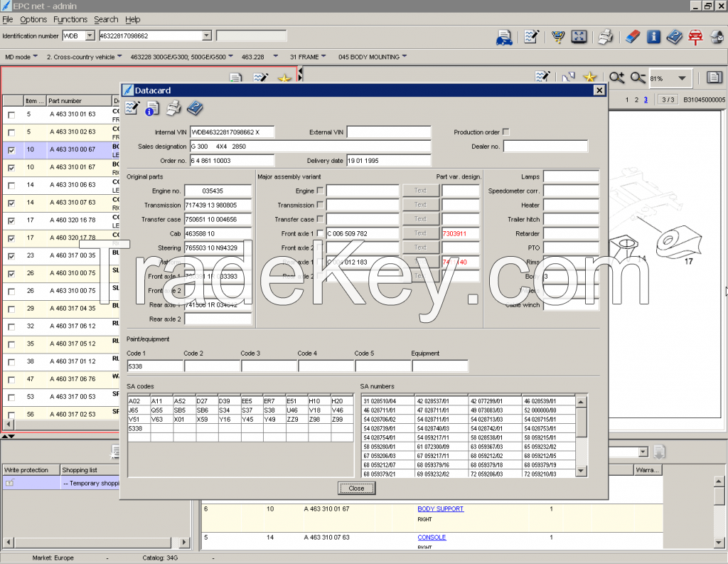728x564 pixels.
Task: Click the Paint Code 1 field
Action: pyautogui.click(x=154, y=366)
